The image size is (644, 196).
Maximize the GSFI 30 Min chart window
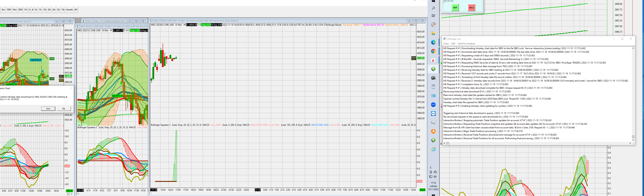pyautogui.click(x=136, y=21)
